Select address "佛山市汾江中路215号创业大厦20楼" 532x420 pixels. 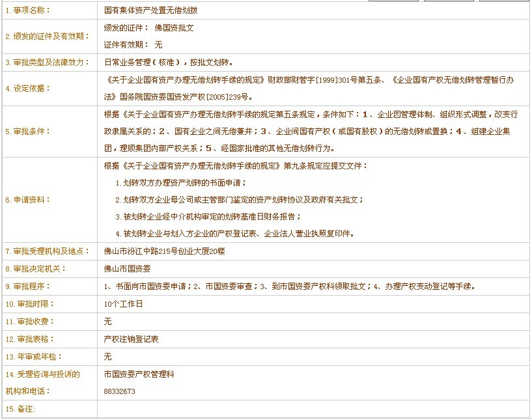coord(165,251)
